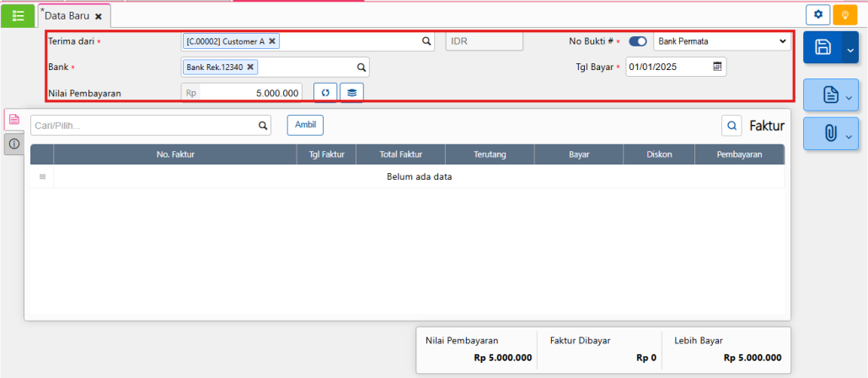Click the orange lightbulb hint icon
This screenshot has height=378, width=868.
(x=844, y=15)
